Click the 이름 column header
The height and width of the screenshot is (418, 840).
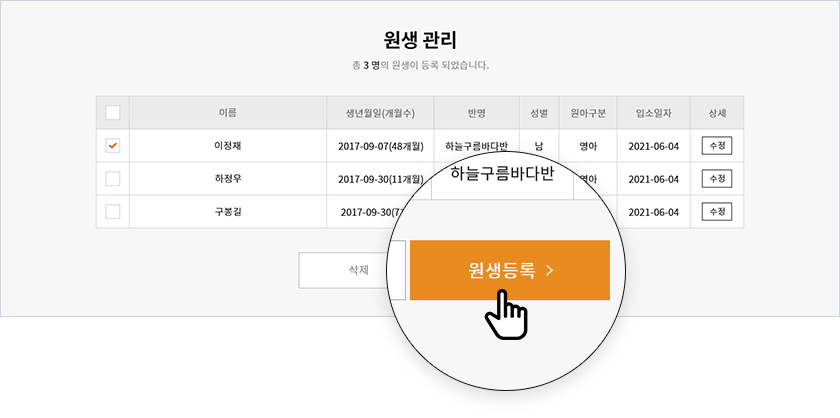[228, 113]
